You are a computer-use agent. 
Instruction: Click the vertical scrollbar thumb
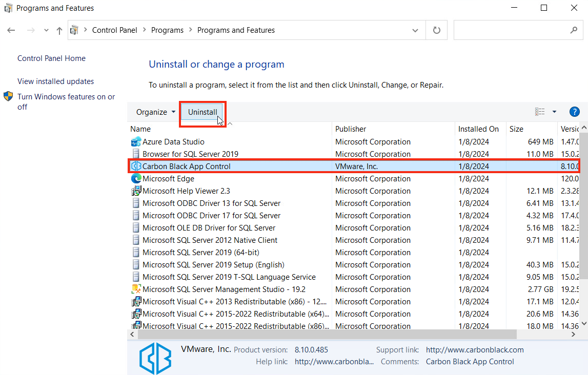(583, 206)
